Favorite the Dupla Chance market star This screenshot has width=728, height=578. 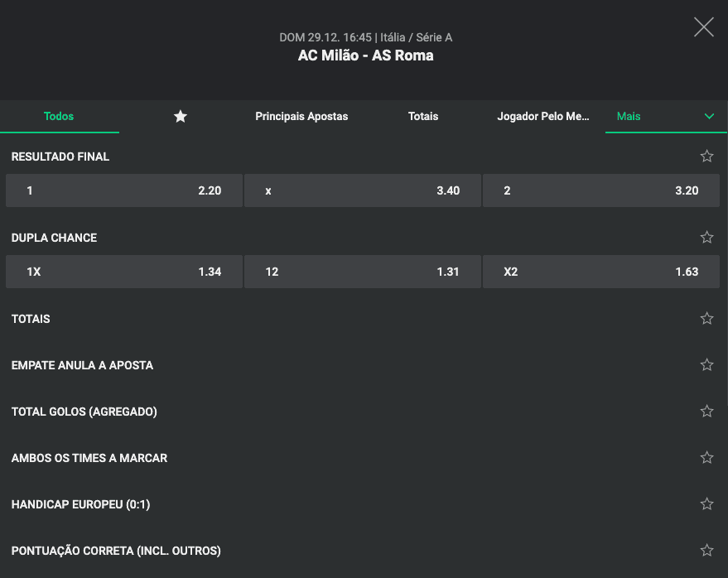(706, 237)
